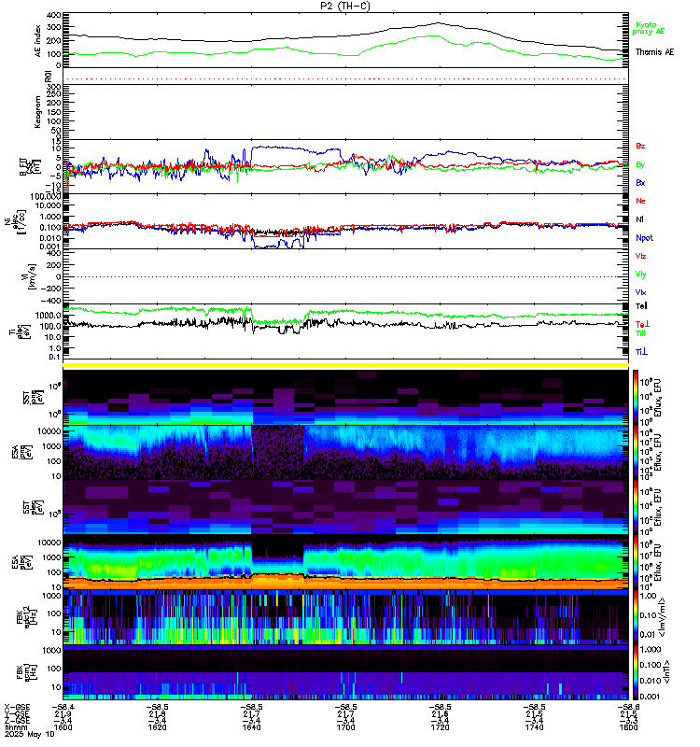Viewport: 700px width, 747px height.
Task: Click the X-GSE value -58.4
Action: [63, 707]
